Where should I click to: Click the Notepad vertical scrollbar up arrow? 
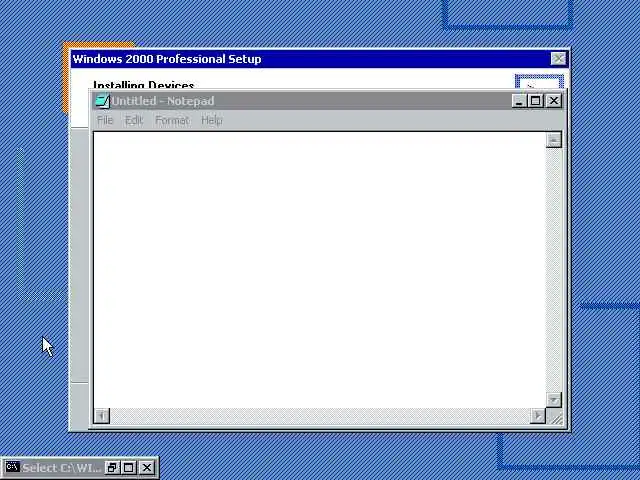pos(553,140)
